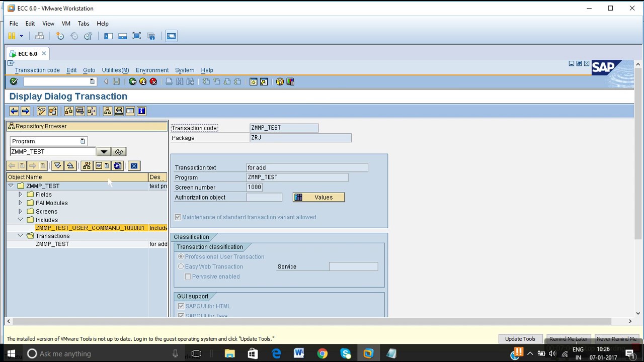Image resolution: width=644 pixels, height=362 pixels.
Task: Expand the PAI Modules folder node
Action: (20, 203)
